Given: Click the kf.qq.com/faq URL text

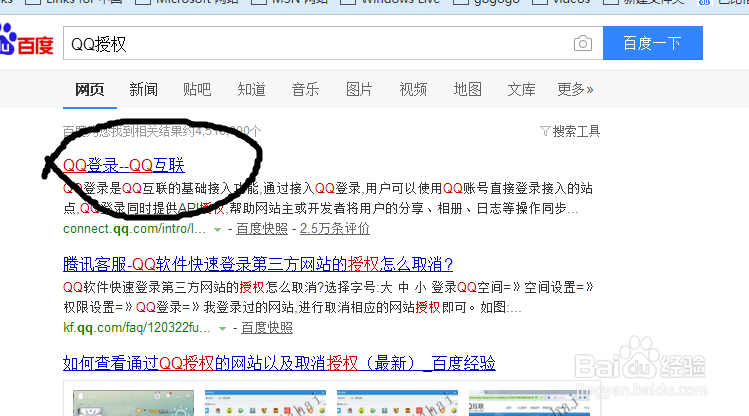Looking at the screenshot, I should click(x=137, y=328).
